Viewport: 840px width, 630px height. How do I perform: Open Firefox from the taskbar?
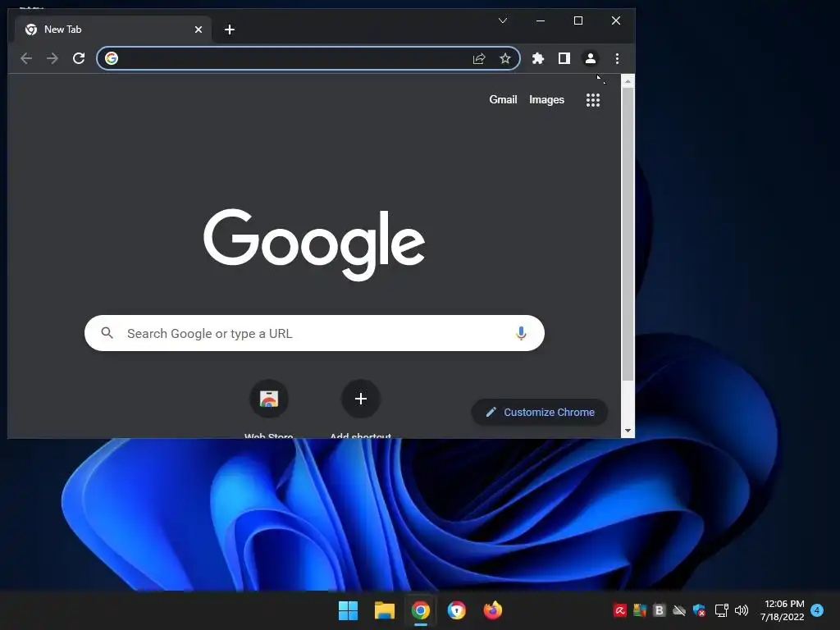pos(493,610)
